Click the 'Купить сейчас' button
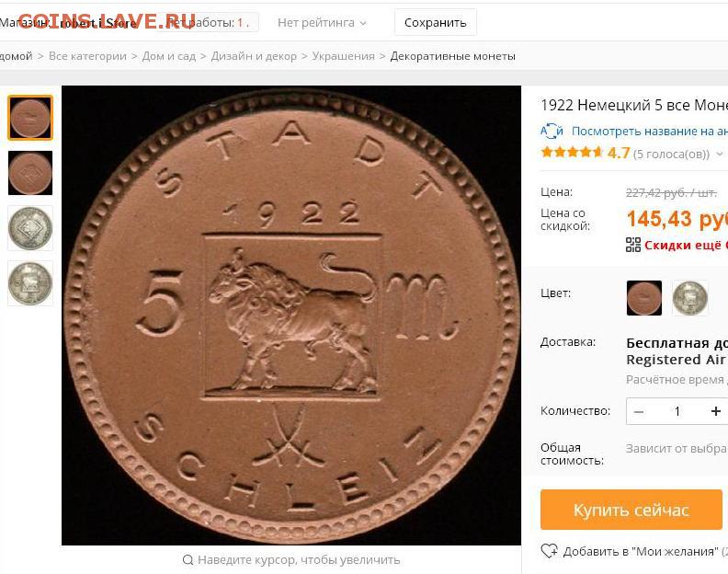 (x=631, y=510)
